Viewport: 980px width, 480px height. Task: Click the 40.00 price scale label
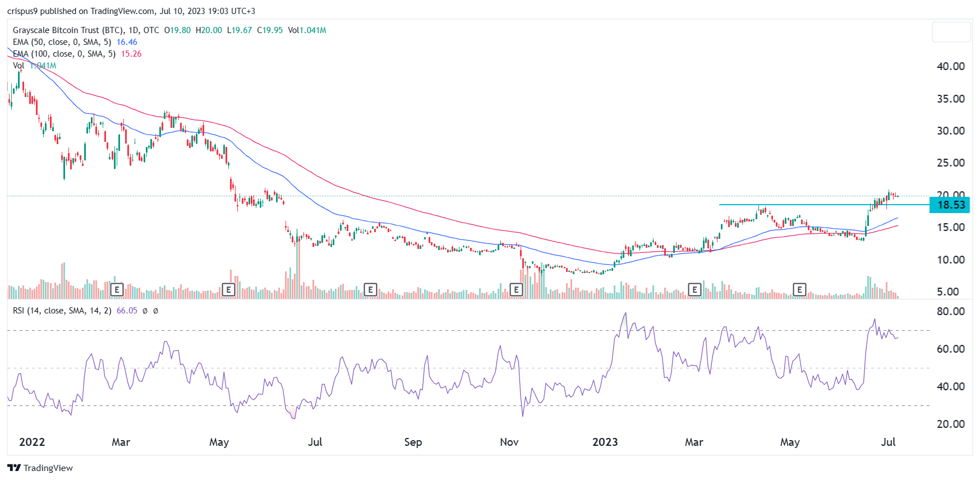pos(951,66)
